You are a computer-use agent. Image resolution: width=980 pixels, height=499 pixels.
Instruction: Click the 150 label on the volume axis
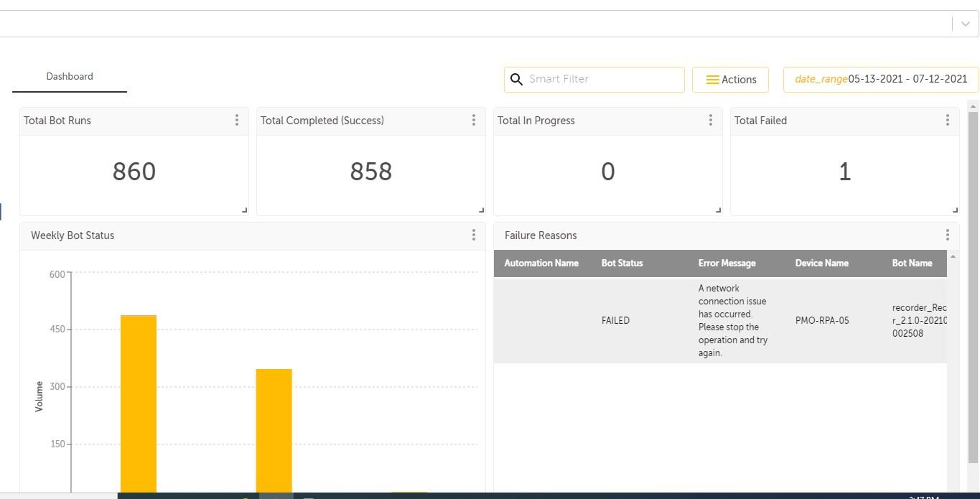[x=57, y=444]
